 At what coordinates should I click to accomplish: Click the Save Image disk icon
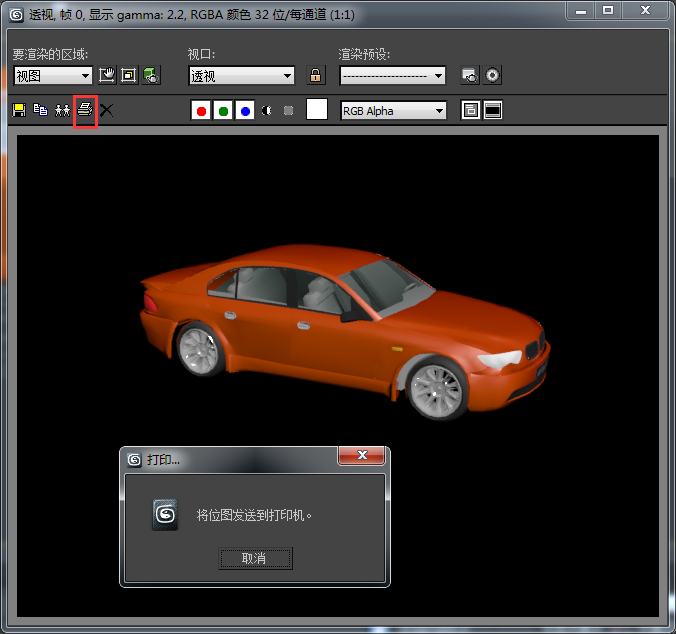tap(19, 110)
